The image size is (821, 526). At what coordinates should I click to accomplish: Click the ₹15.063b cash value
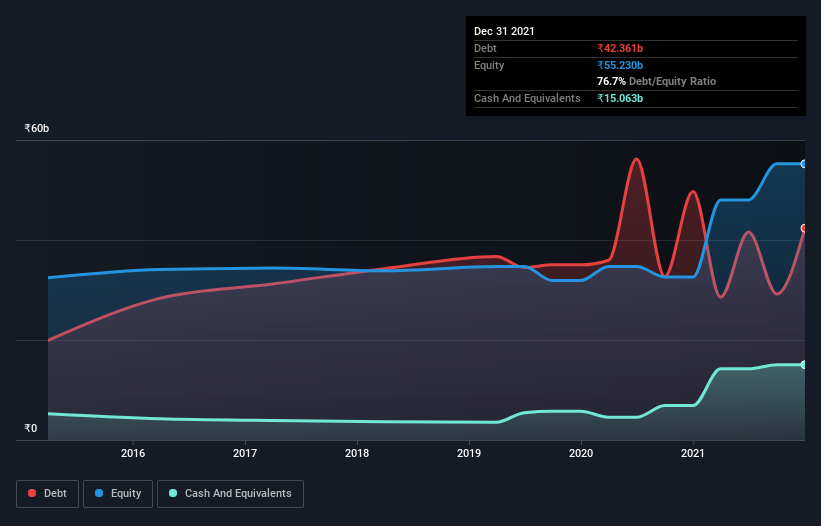pos(620,98)
